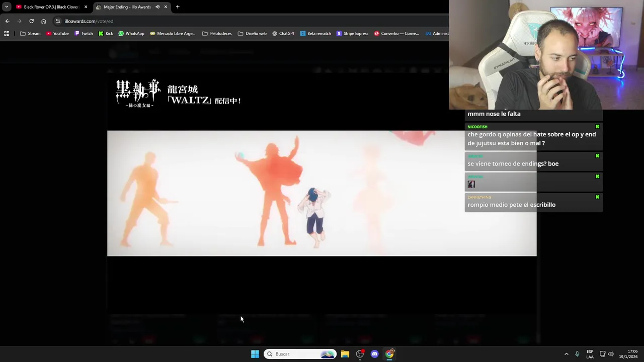Open Discord from the taskbar

pos(374,354)
